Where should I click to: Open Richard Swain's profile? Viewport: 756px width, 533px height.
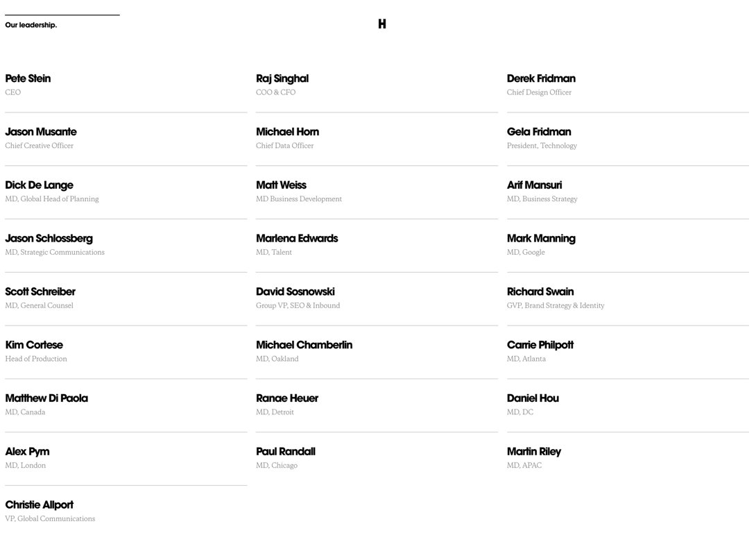coord(540,291)
